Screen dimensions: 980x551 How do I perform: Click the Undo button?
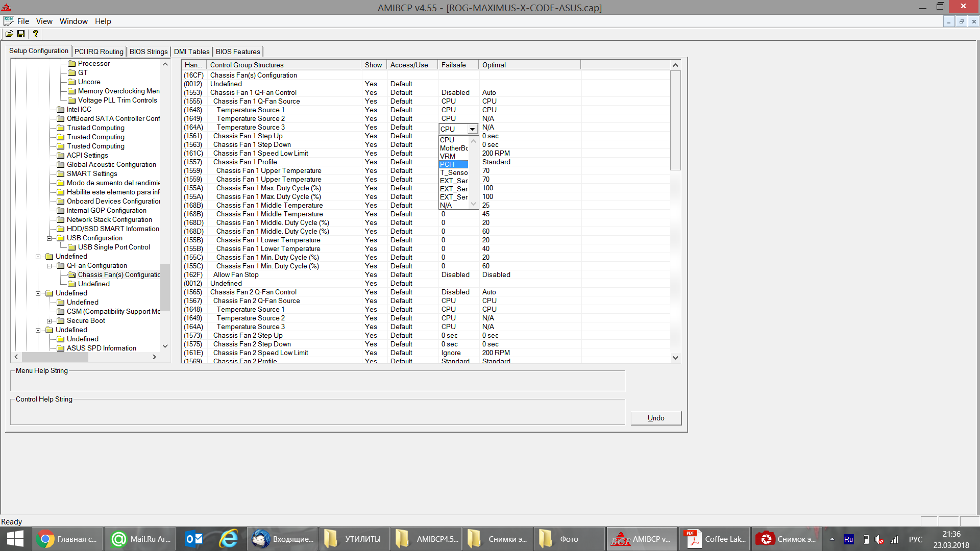655,418
